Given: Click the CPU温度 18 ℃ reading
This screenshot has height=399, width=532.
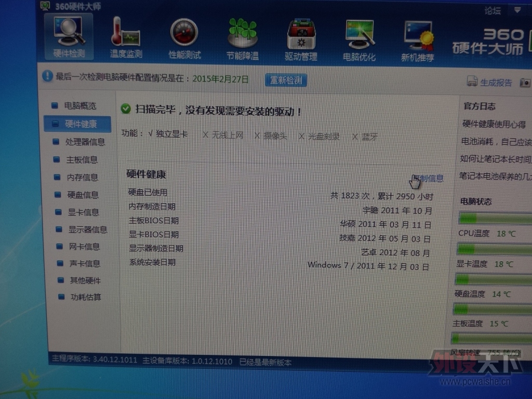Looking at the screenshot, I should 487,233.
